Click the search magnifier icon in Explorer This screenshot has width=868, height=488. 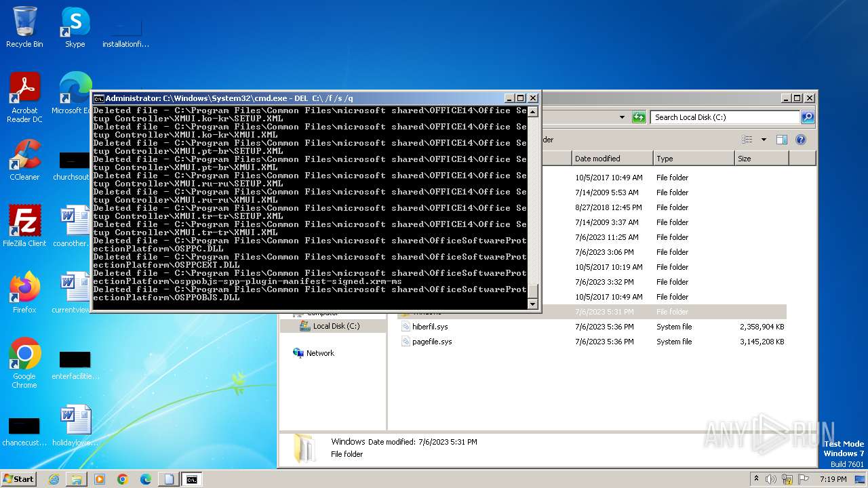pos(807,117)
